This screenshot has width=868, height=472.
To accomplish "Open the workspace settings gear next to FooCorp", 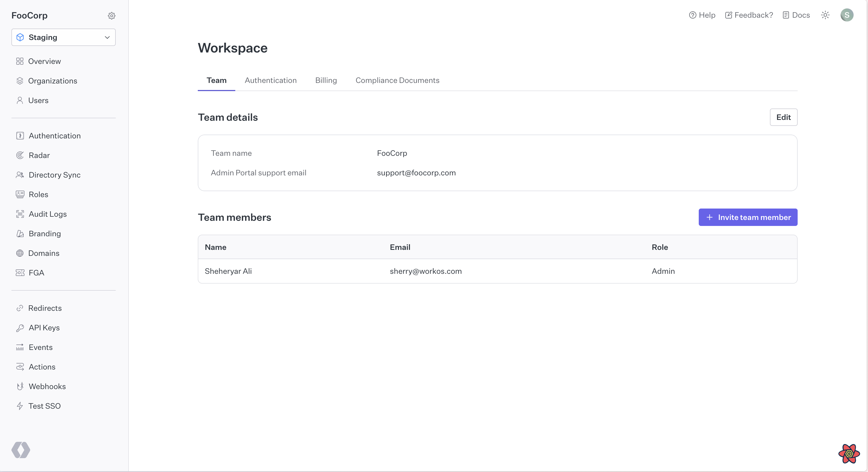I will (112, 15).
